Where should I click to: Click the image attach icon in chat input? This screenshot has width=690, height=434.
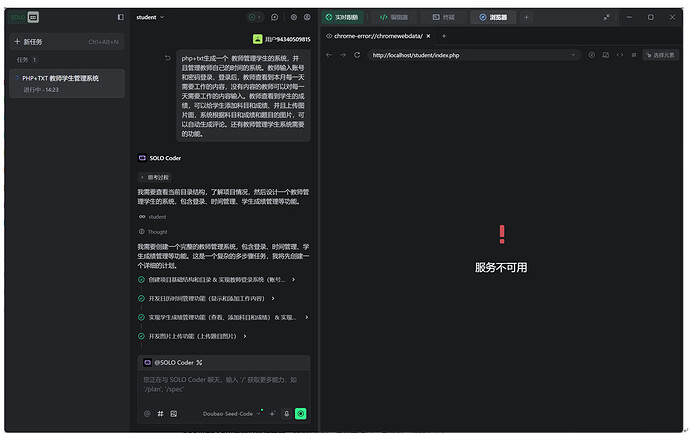(173, 413)
